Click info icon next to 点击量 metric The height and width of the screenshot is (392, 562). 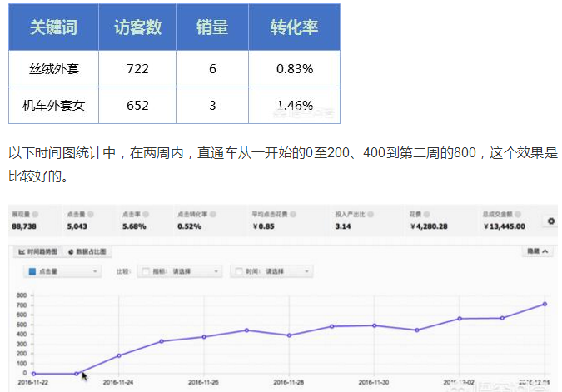(90, 215)
